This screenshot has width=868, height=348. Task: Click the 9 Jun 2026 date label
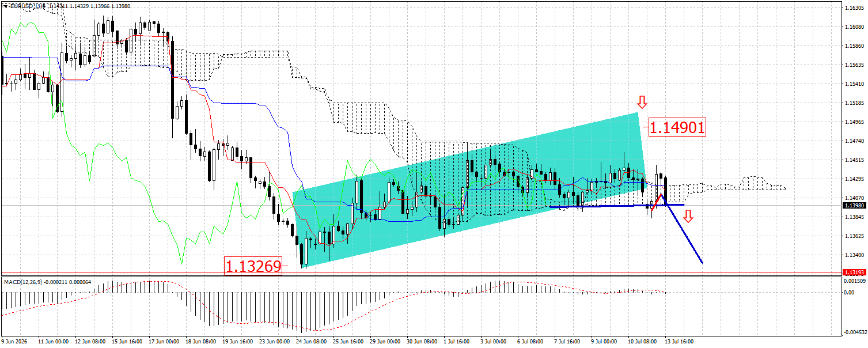point(14,341)
